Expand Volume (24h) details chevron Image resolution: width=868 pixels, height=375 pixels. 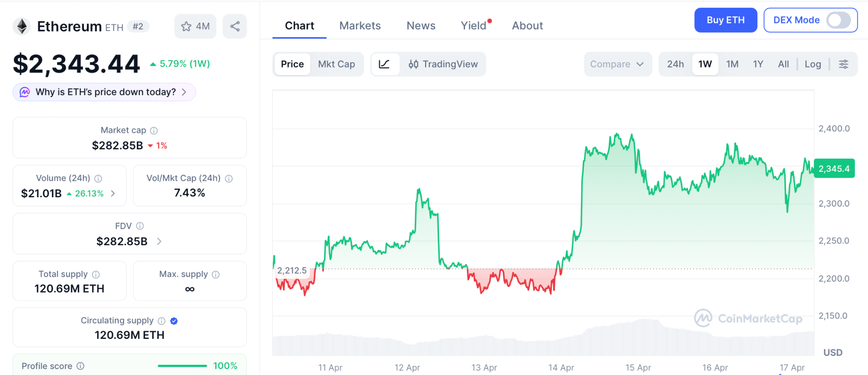[113, 193]
